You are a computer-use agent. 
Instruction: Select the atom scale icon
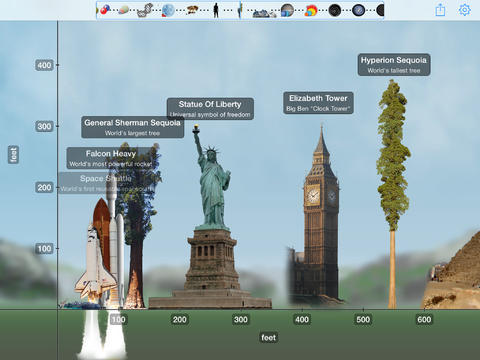point(105,10)
